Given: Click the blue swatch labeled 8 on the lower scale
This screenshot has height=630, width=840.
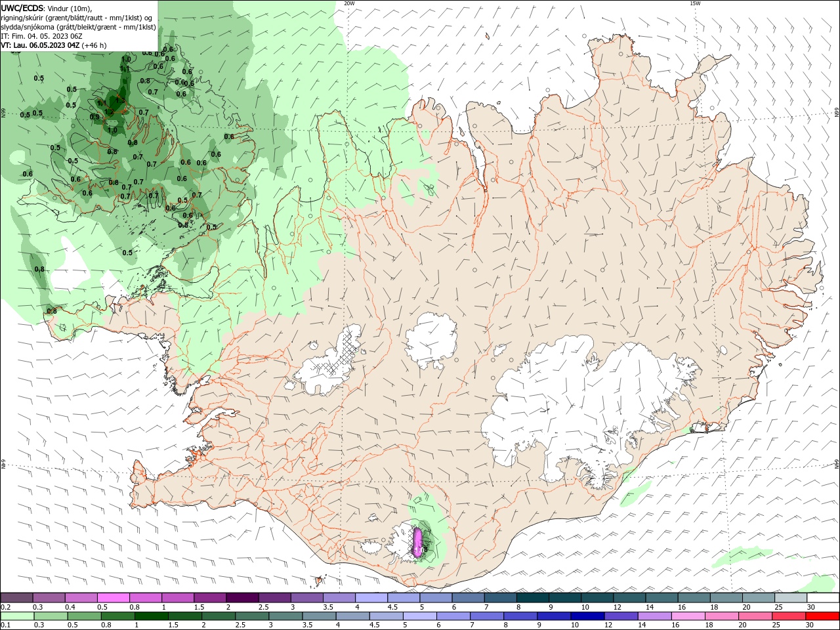Looking at the screenshot, I should click(x=520, y=616).
